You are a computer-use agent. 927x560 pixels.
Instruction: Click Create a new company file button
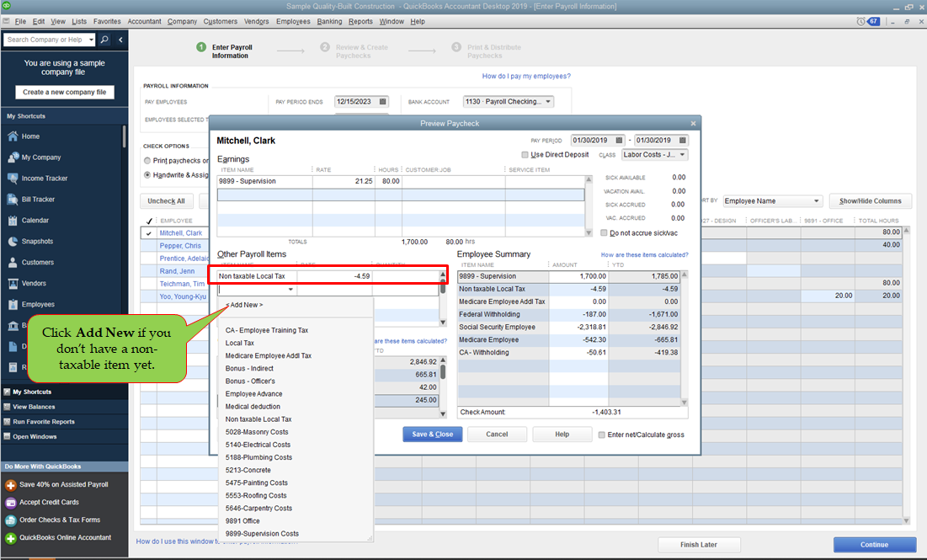[x=65, y=93]
